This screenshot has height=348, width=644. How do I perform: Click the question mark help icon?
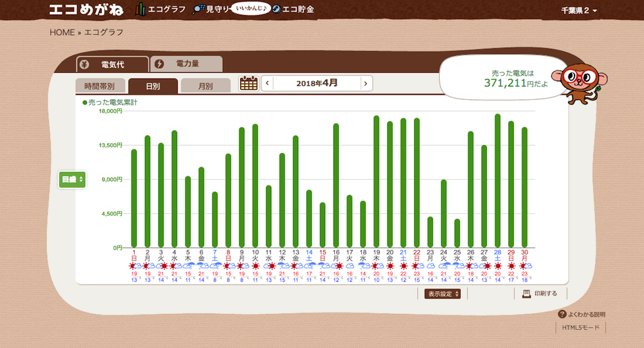[562, 314]
